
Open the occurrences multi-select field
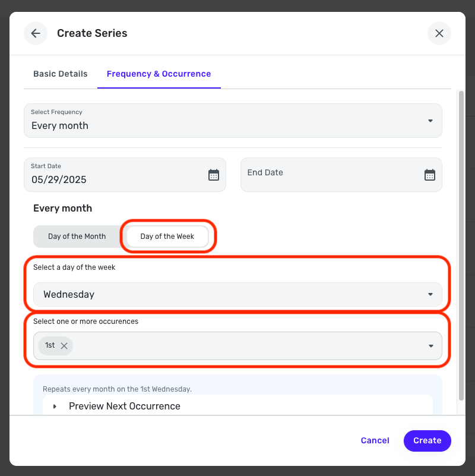click(x=237, y=346)
